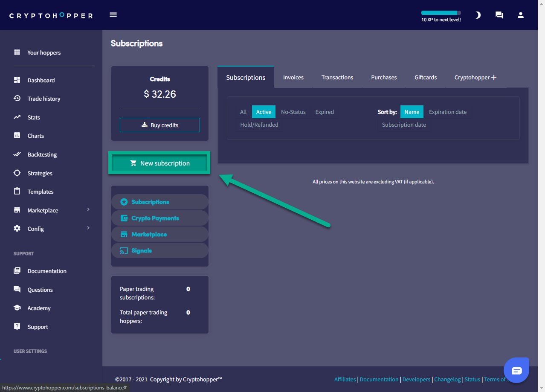Click the XP level progress bar
This screenshot has width=545, height=392.
(x=441, y=13)
